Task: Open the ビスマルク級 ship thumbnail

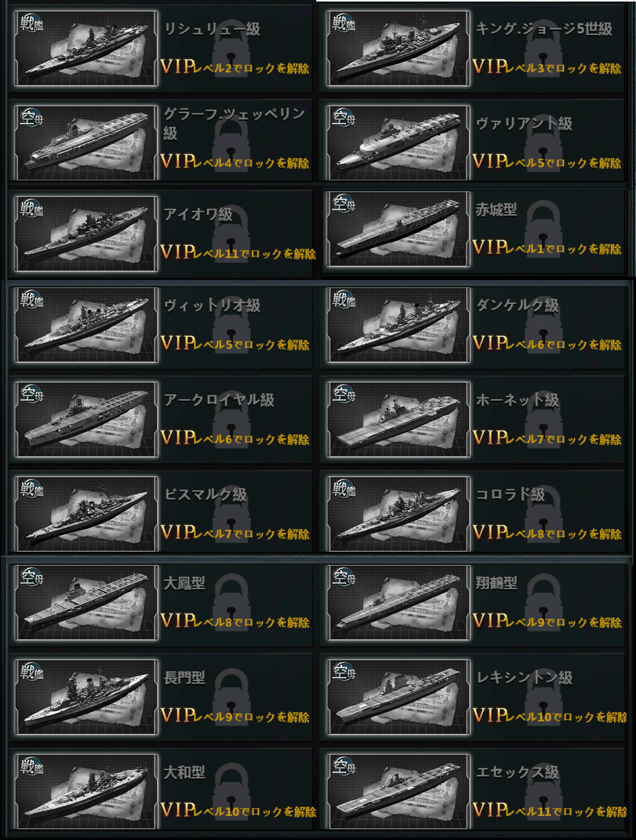Action: click(86, 513)
